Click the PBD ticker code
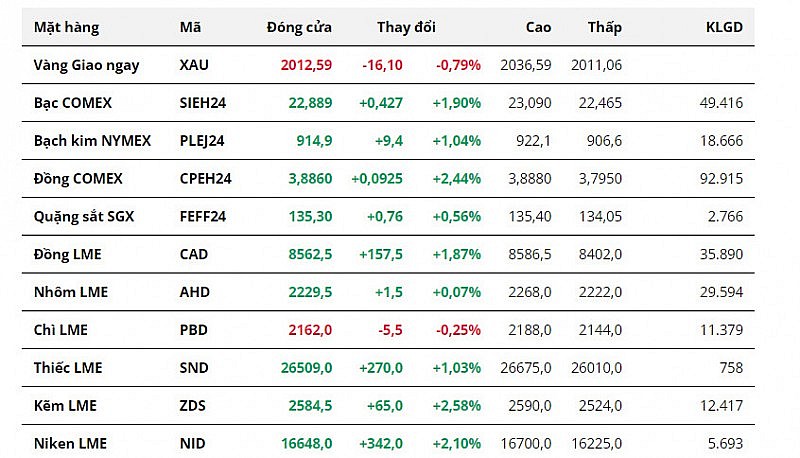 coord(194,330)
